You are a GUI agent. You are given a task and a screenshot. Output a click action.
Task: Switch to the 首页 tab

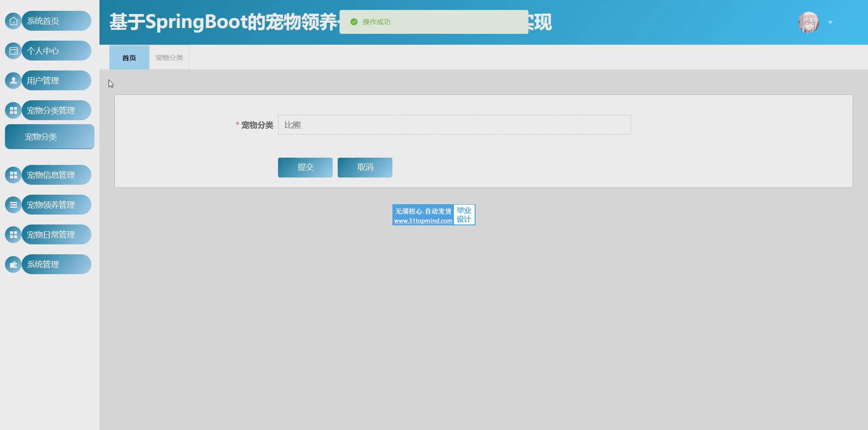pos(129,58)
